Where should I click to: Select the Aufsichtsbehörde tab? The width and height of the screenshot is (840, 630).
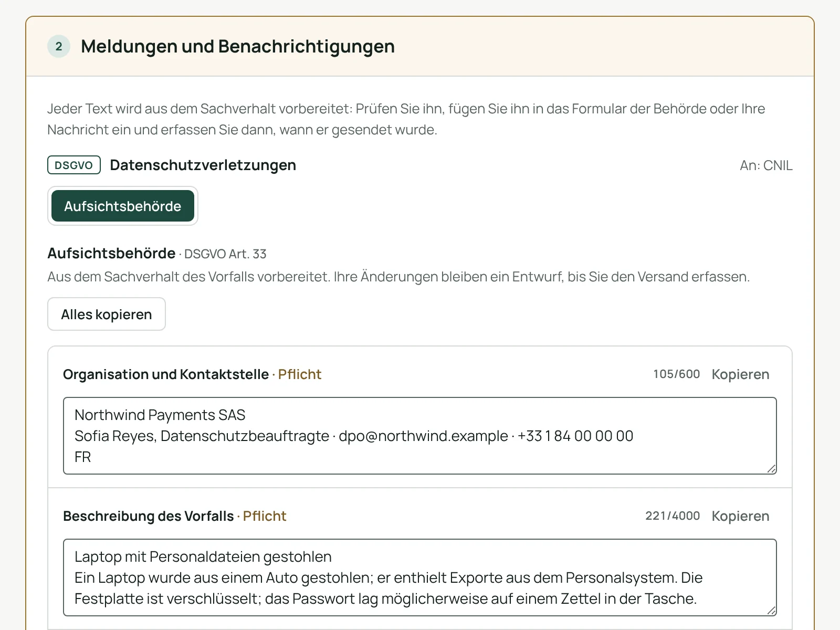(x=123, y=206)
